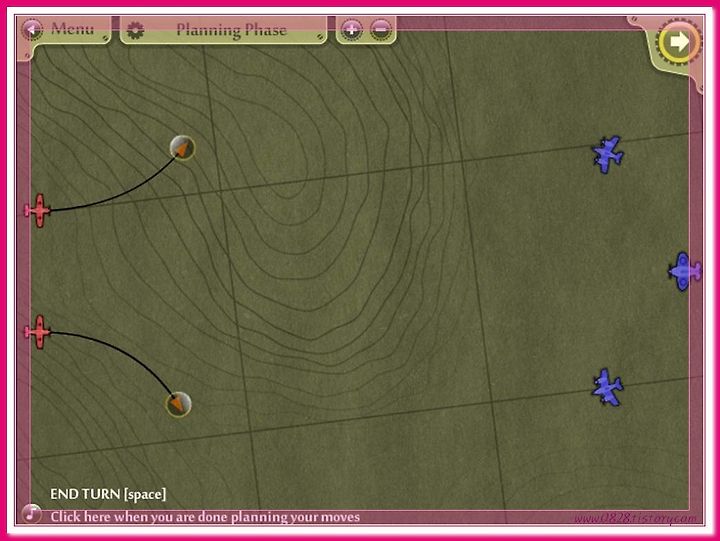
Task: Zoom out with the minus button
Action: (x=381, y=30)
